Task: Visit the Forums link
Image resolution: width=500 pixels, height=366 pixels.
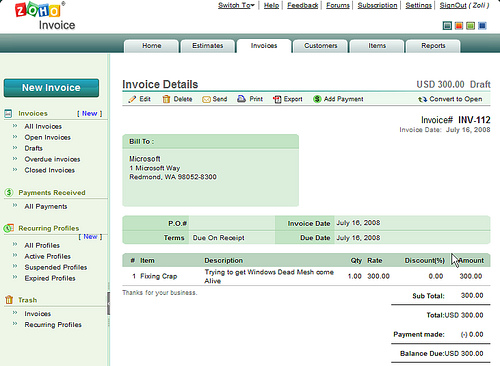Action: (338, 5)
